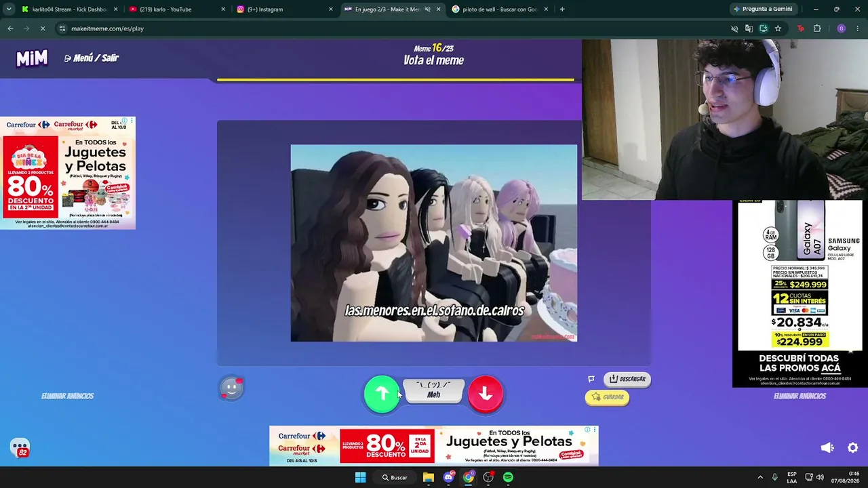The width and height of the screenshot is (868, 488).
Task: Open the ESP LAA language switcher
Action: pos(792,477)
